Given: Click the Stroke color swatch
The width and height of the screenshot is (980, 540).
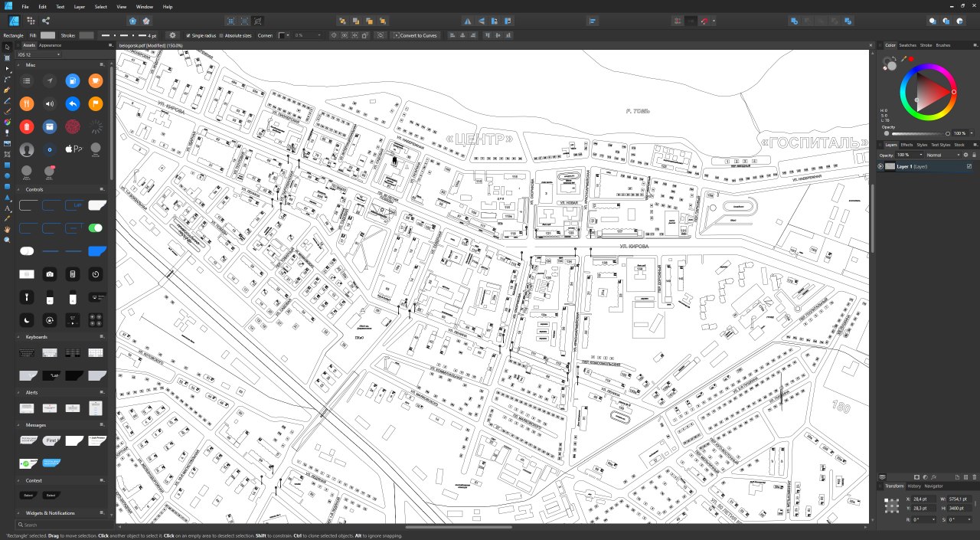Looking at the screenshot, I should [x=87, y=35].
